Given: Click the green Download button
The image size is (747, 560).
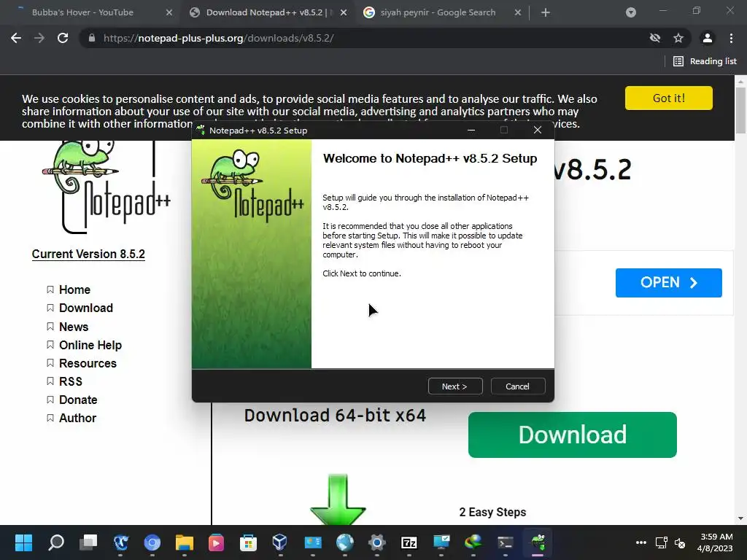Looking at the screenshot, I should 572,435.
